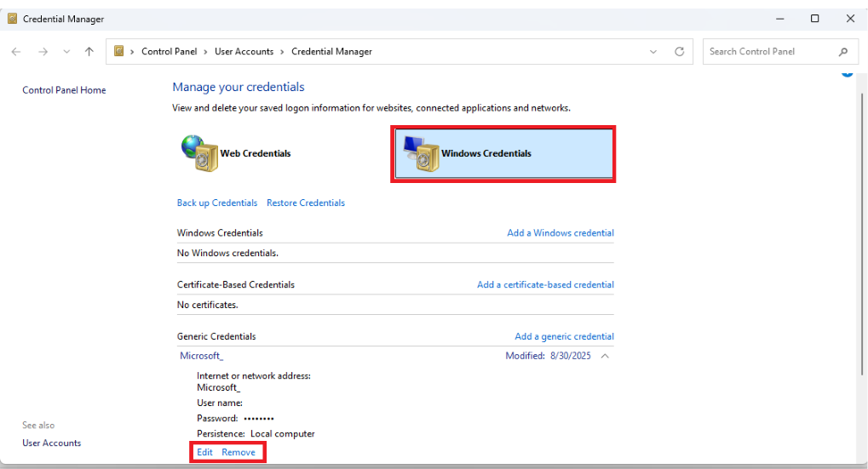Go up one level with the up arrow
This screenshot has height=469, width=868.
(89, 51)
